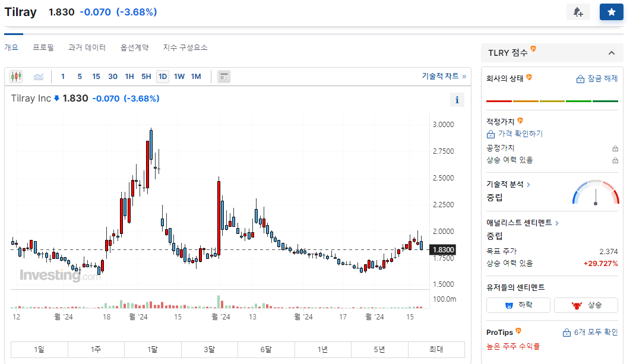
Task: Click pro badge beside TLRY 점수
Action: (533, 49)
